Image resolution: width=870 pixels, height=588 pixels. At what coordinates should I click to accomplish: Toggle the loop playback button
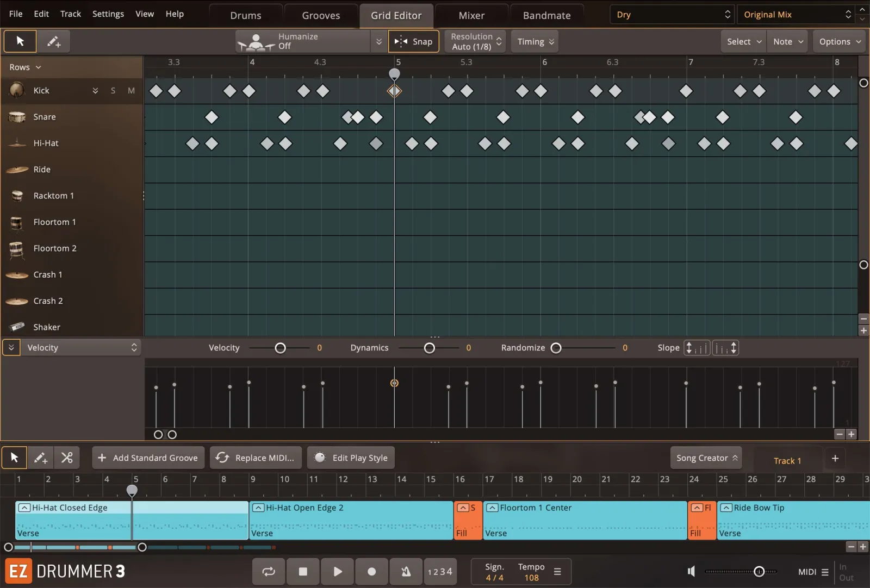269,571
